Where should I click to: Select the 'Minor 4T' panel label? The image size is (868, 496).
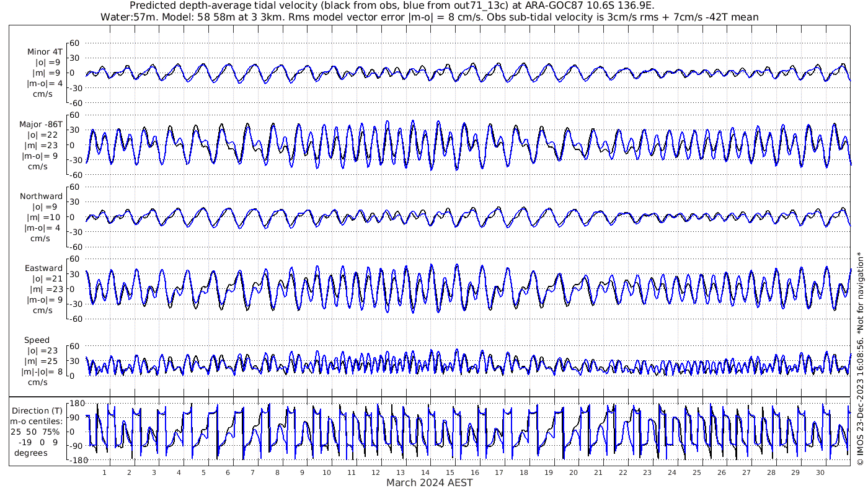coord(45,52)
